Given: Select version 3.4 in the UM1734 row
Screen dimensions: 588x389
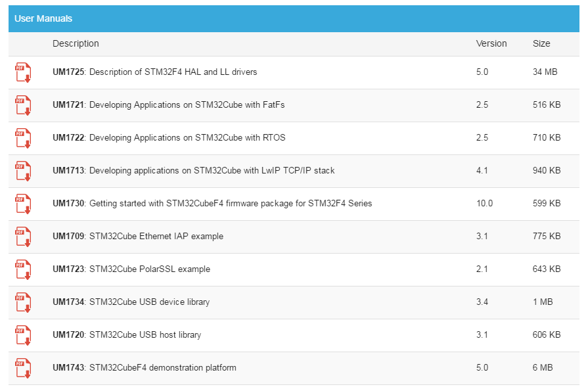Looking at the screenshot, I should pos(482,302).
